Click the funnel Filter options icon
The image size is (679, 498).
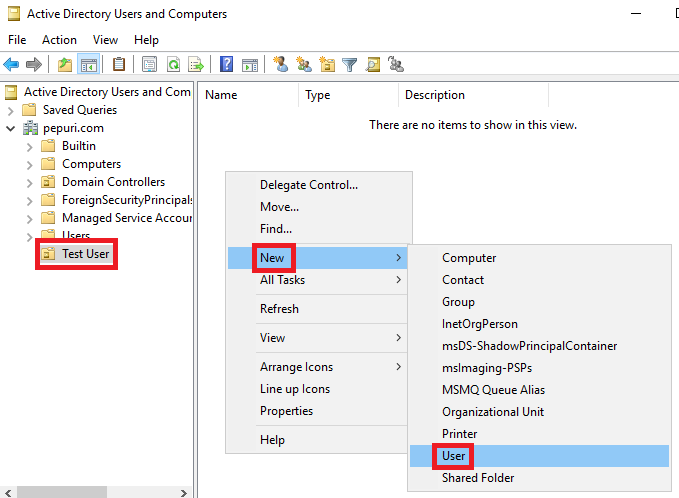[x=349, y=65]
